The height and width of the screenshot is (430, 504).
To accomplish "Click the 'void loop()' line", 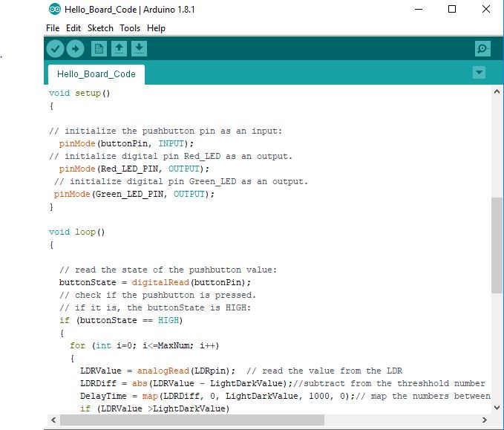I will (x=76, y=232).
